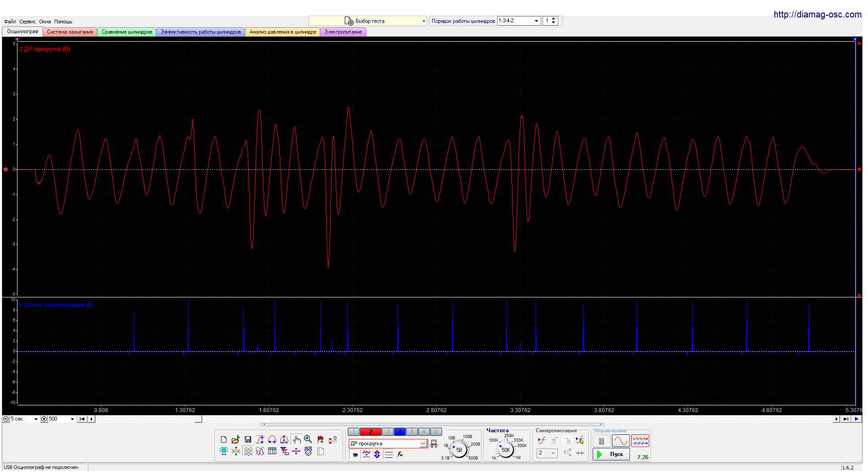The width and height of the screenshot is (868, 473).
Task: Select the vertical amplitude measurement tool
Action: [260, 440]
